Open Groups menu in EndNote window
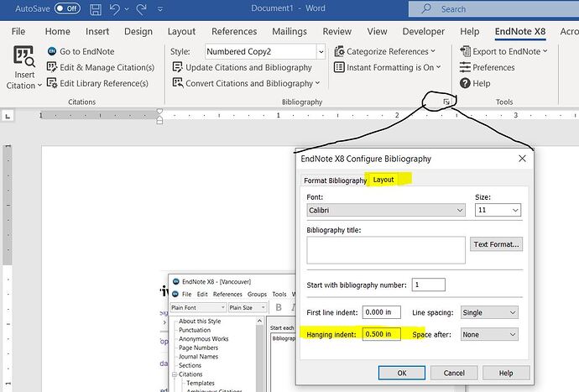The width and height of the screenshot is (579, 392). [x=257, y=294]
